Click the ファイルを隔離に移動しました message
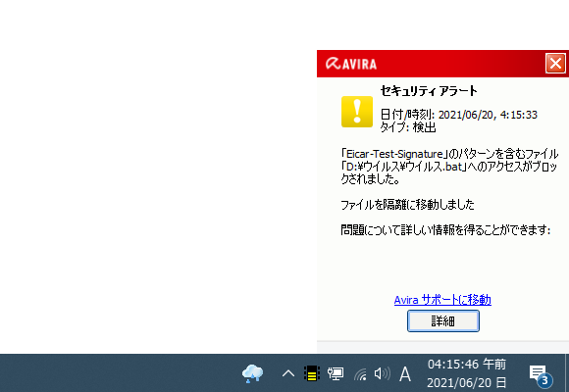569x392 pixels. [407, 205]
